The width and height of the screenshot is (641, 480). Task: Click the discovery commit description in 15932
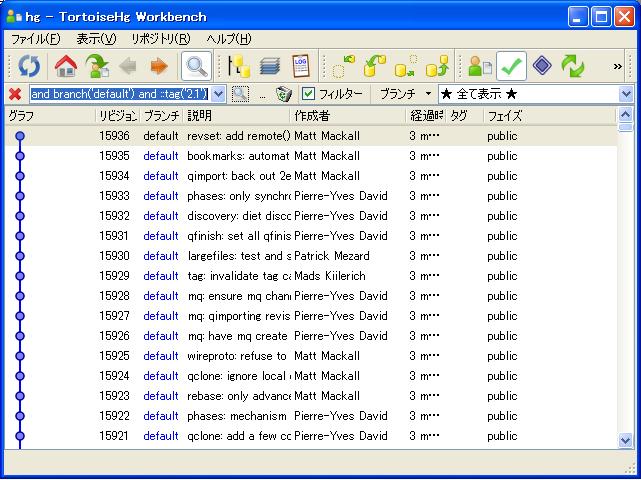pos(239,216)
